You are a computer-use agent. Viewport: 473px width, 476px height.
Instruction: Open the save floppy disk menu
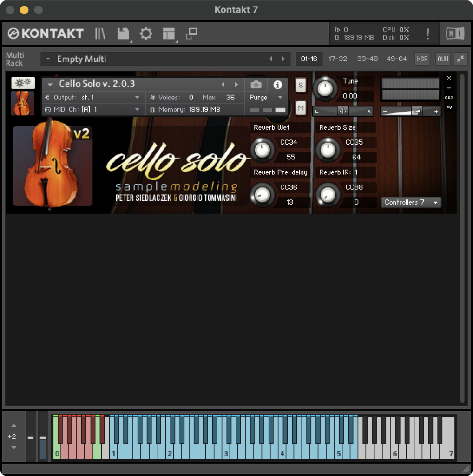click(x=124, y=33)
